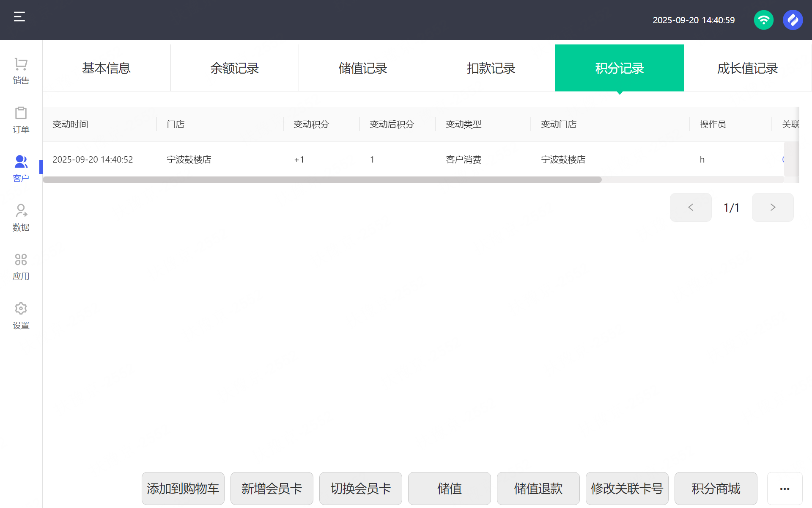The width and height of the screenshot is (812, 508).
Task: Open the 数据 sidebar icon
Action: coord(21,210)
